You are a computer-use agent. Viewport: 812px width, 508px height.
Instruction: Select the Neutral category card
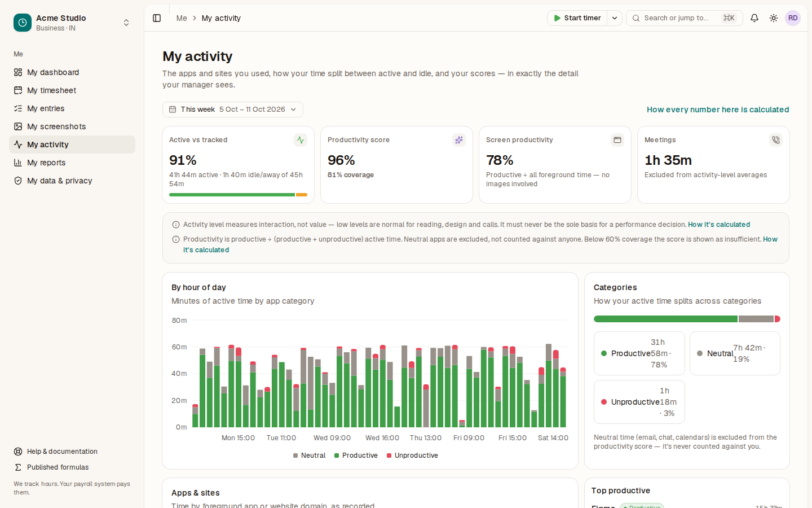[x=735, y=353]
